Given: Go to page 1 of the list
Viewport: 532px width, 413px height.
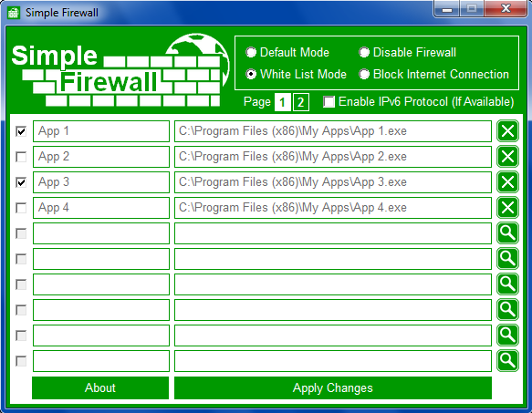Looking at the screenshot, I should tap(282, 102).
